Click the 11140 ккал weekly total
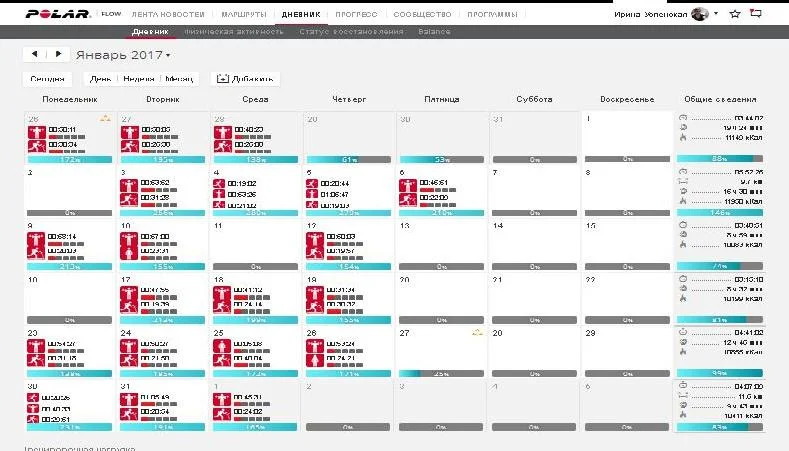 click(744, 137)
